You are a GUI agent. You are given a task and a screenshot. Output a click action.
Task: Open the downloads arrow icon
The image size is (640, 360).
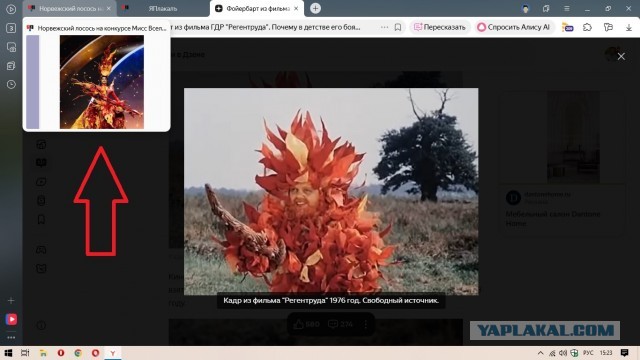pos(629,27)
